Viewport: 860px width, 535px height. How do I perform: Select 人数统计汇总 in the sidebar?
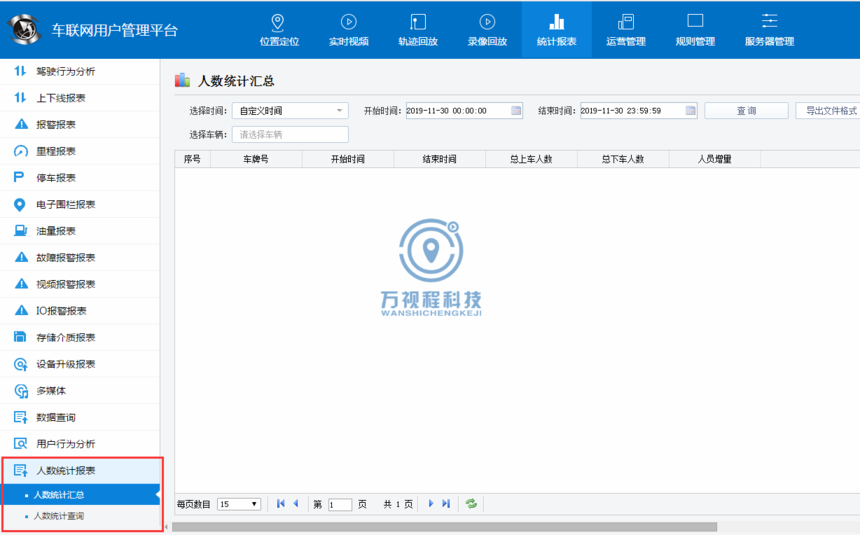point(81,494)
